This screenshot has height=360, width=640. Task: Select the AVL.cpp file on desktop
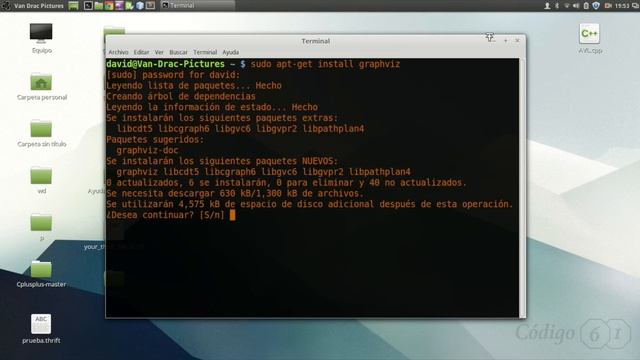coord(590,39)
